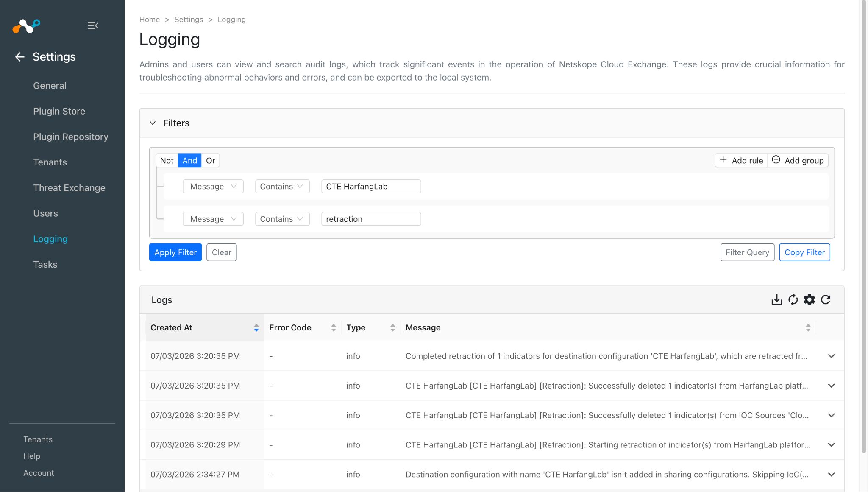Select the Or operator toggle

pyautogui.click(x=210, y=160)
